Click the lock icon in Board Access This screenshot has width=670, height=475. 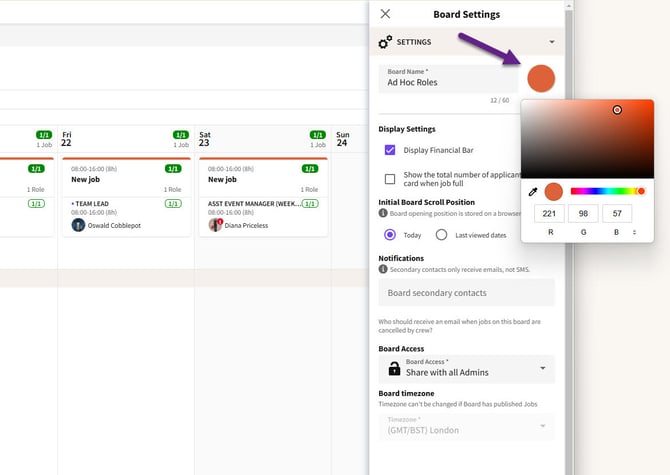(x=394, y=368)
